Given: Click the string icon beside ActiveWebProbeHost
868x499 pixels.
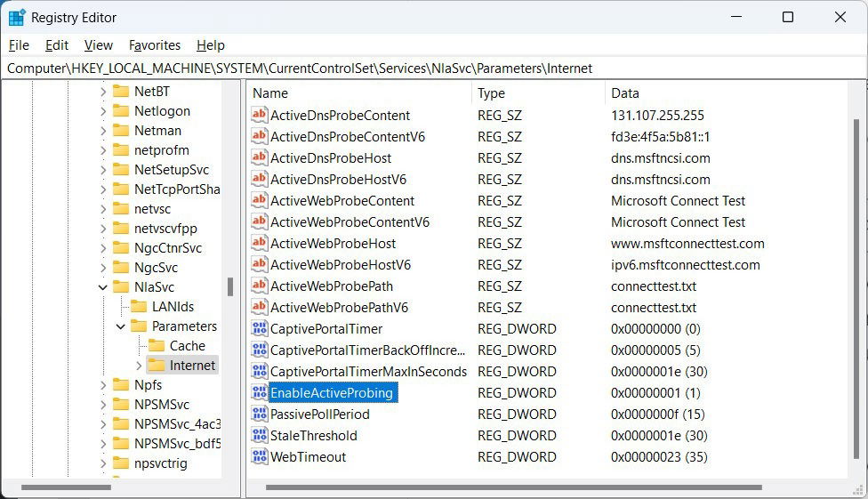Looking at the screenshot, I should click(259, 243).
